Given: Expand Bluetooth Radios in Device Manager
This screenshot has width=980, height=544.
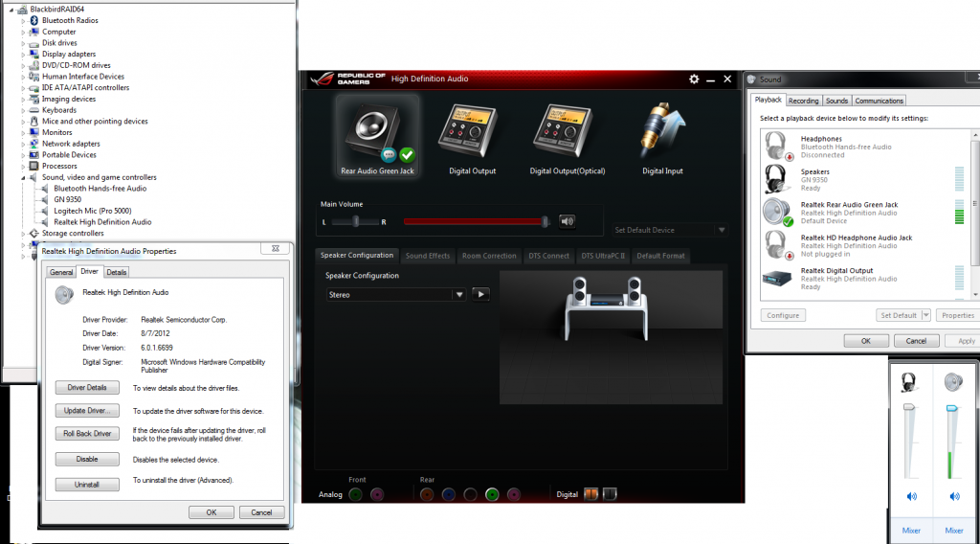Looking at the screenshot, I should (24, 21).
